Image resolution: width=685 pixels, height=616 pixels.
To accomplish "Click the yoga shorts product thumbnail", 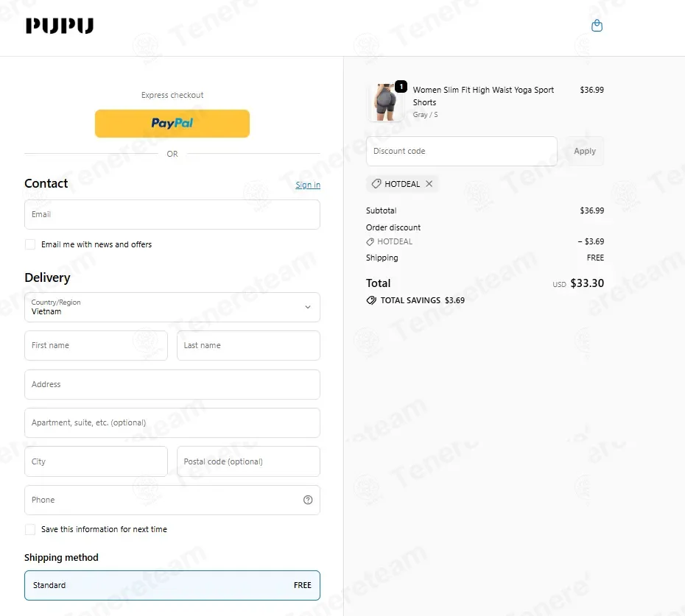I will [x=385, y=102].
